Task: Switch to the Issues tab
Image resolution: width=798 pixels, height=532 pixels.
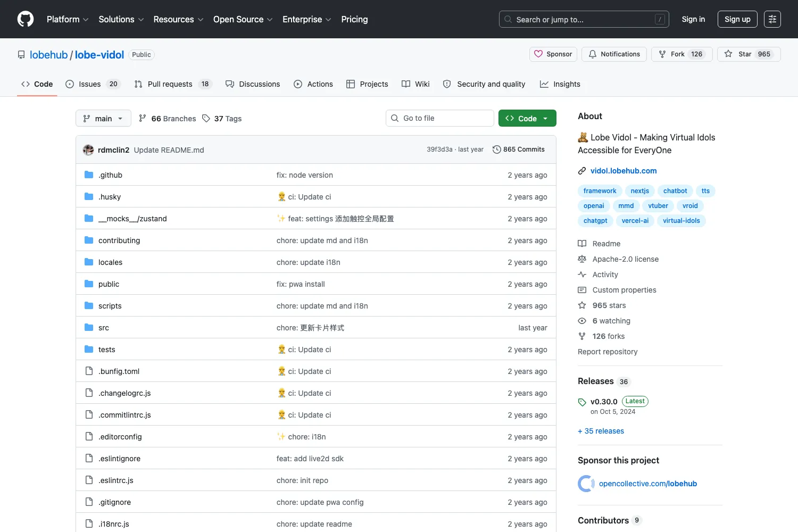Action: point(93,84)
